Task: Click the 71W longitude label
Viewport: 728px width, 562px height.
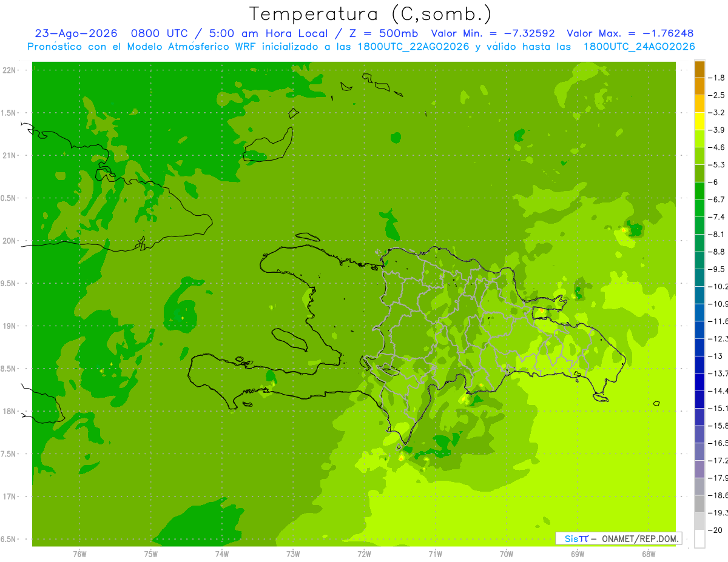Action: (x=435, y=554)
